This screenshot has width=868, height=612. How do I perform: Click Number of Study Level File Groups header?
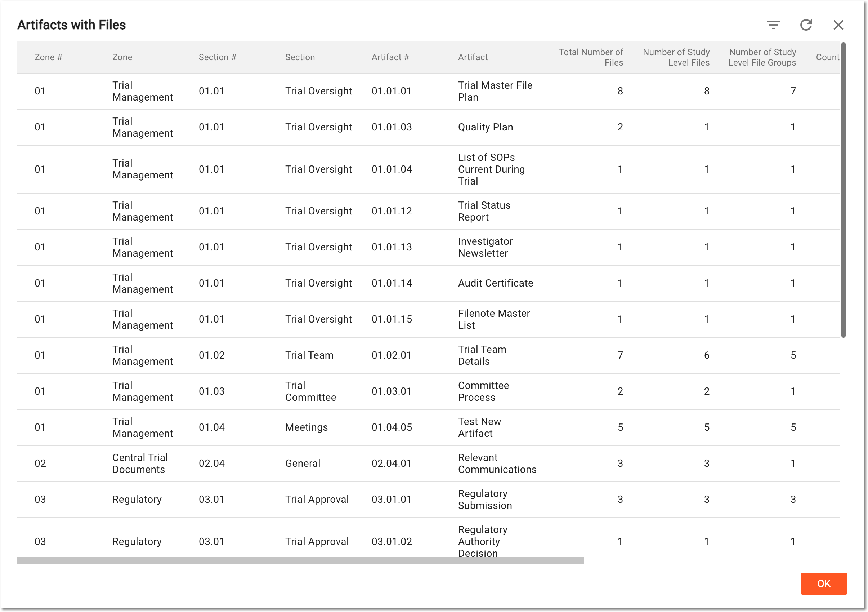tap(762, 57)
